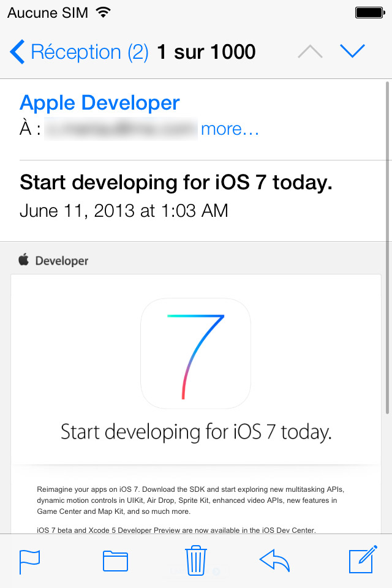Screen dimensions: 392x588
Task: Expand recipients with more… link
Action: coord(230,129)
